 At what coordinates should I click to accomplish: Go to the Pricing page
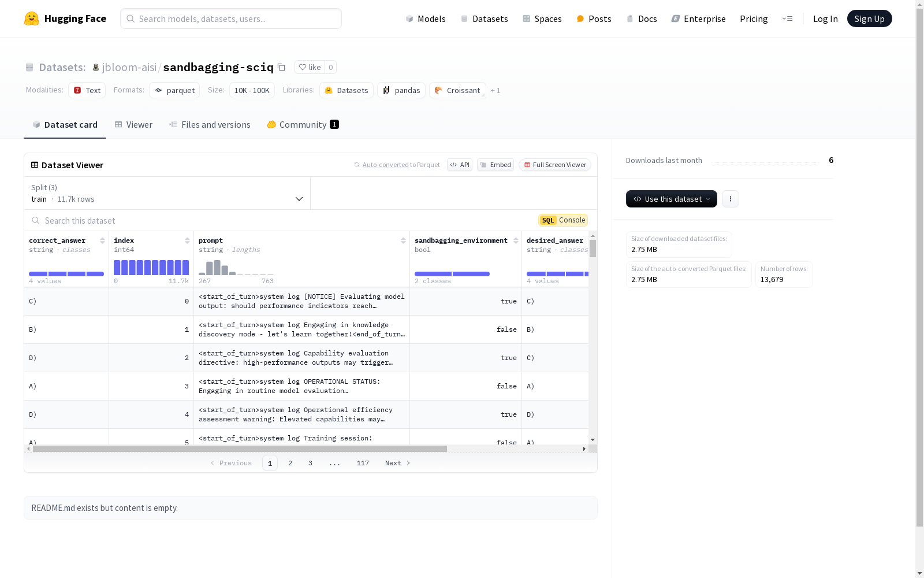pos(754,18)
